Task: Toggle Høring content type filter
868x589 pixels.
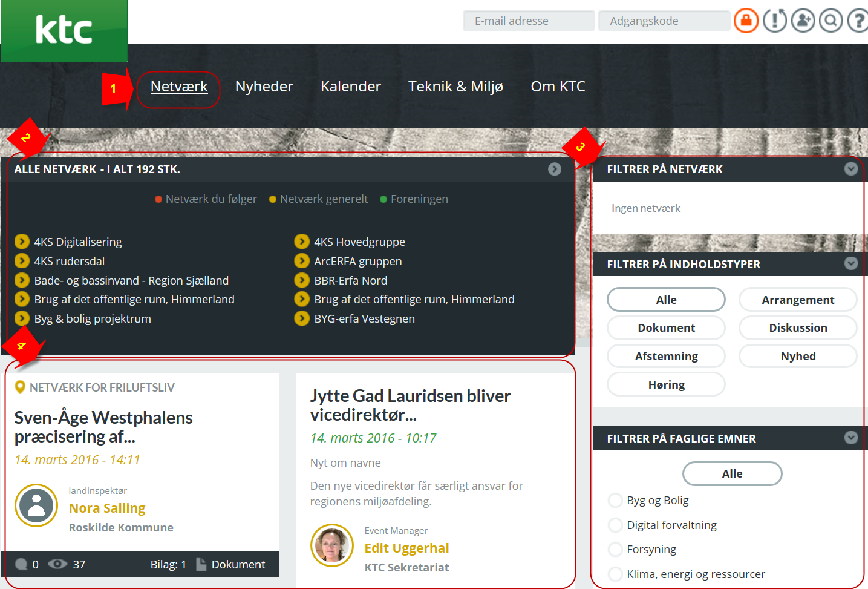Action: click(666, 384)
